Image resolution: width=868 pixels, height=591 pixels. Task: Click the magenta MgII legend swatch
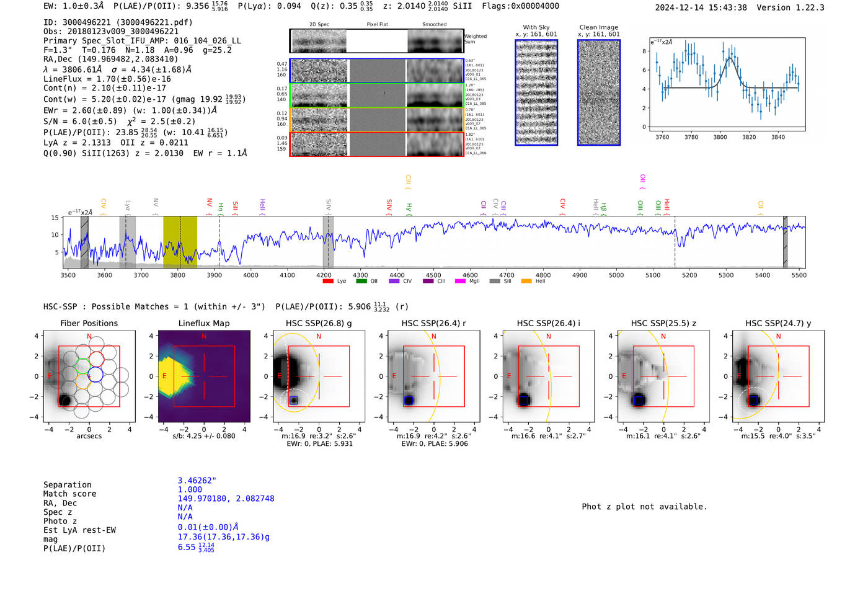click(x=461, y=281)
